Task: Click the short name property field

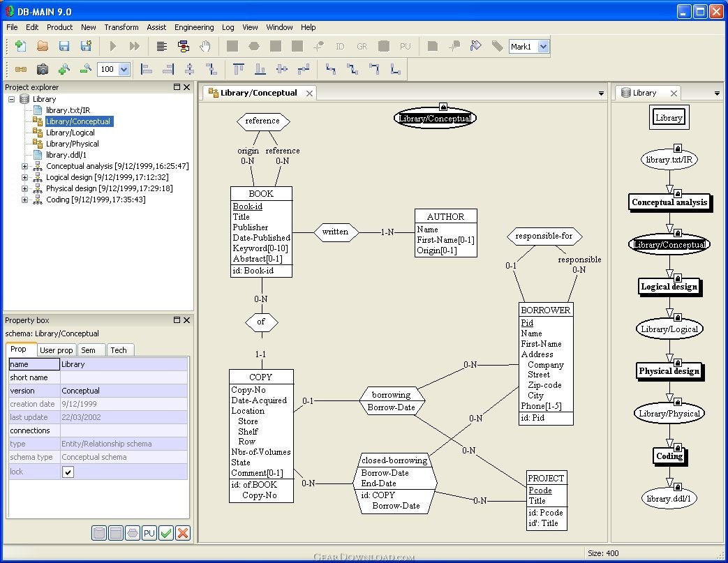Action: coord(124,377)
